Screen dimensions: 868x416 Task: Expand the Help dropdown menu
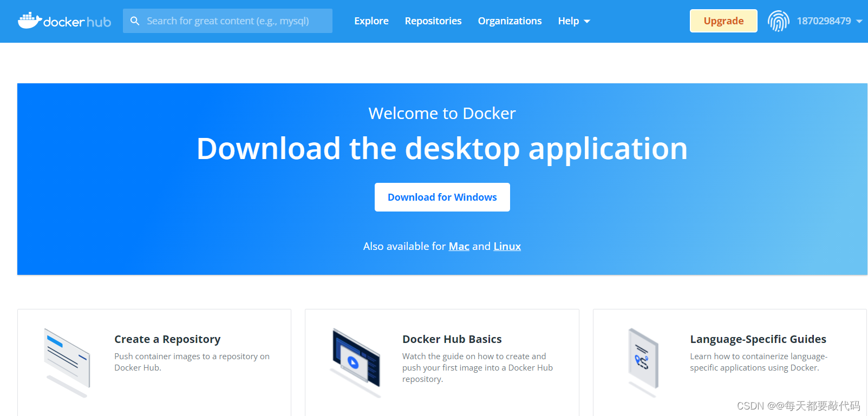tap(574, 21)
